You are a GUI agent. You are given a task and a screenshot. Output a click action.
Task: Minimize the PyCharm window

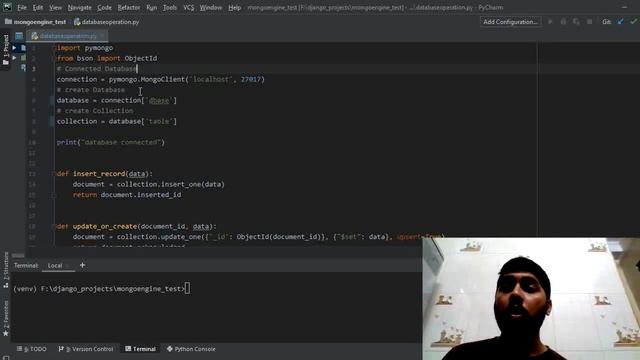[624, 7]
